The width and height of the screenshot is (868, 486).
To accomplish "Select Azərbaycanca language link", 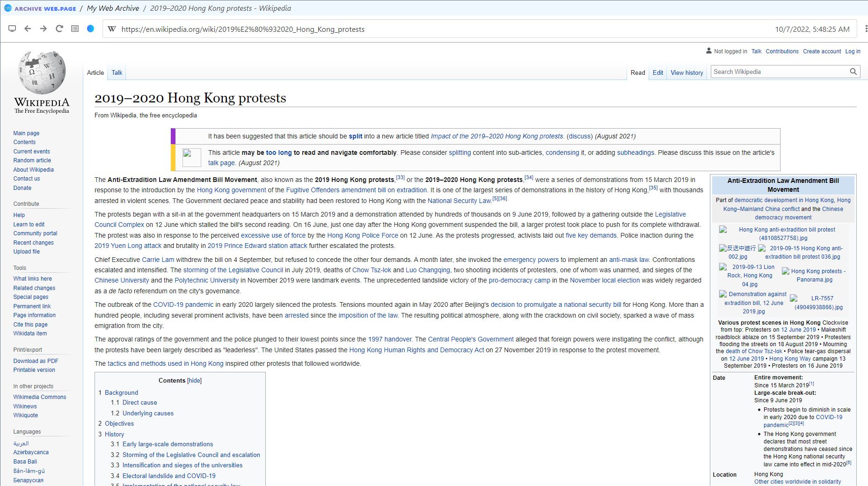I will coord(31,452).
